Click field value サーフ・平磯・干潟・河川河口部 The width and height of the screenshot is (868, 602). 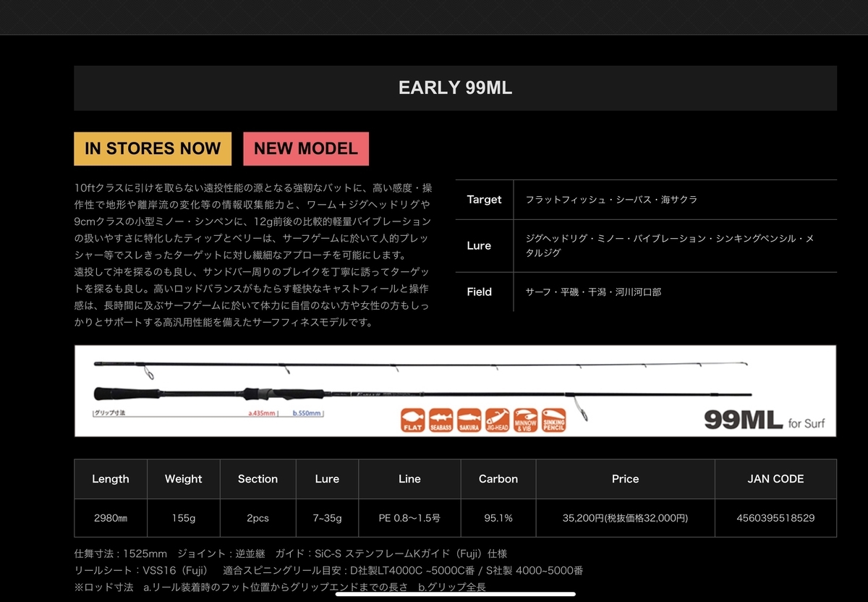tap(593, 292)
